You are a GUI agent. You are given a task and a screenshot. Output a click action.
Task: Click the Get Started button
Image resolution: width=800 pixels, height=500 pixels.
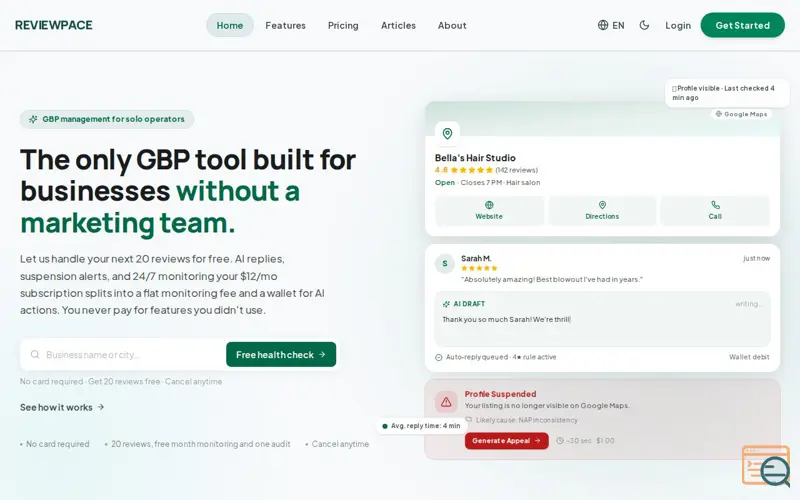pyautogui.click(x=742, y=25)
